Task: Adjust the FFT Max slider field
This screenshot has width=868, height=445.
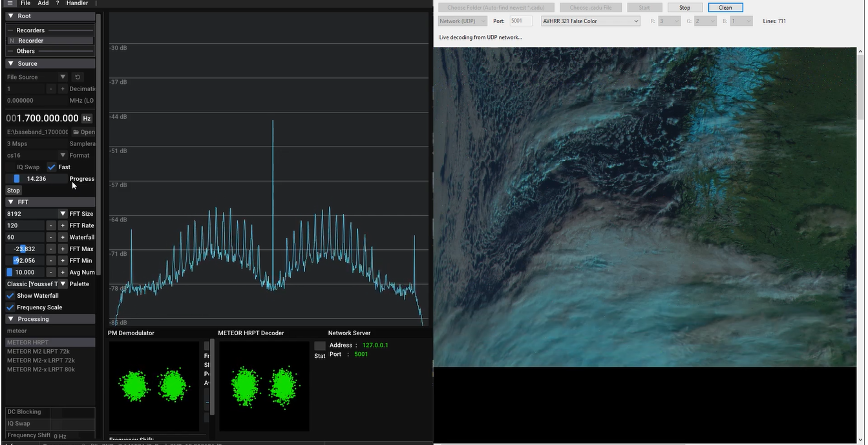Action: coord(25,249)
